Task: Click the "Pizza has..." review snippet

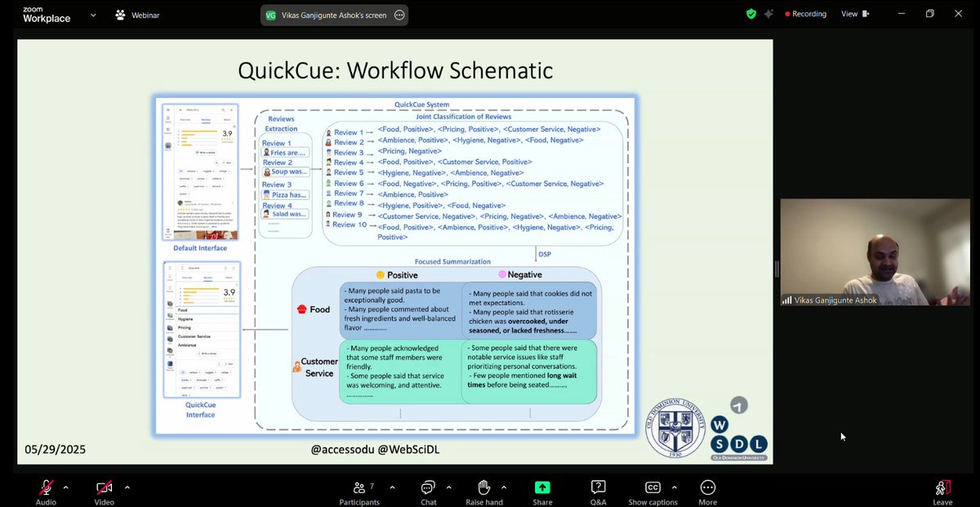Action: click(285, 194)
